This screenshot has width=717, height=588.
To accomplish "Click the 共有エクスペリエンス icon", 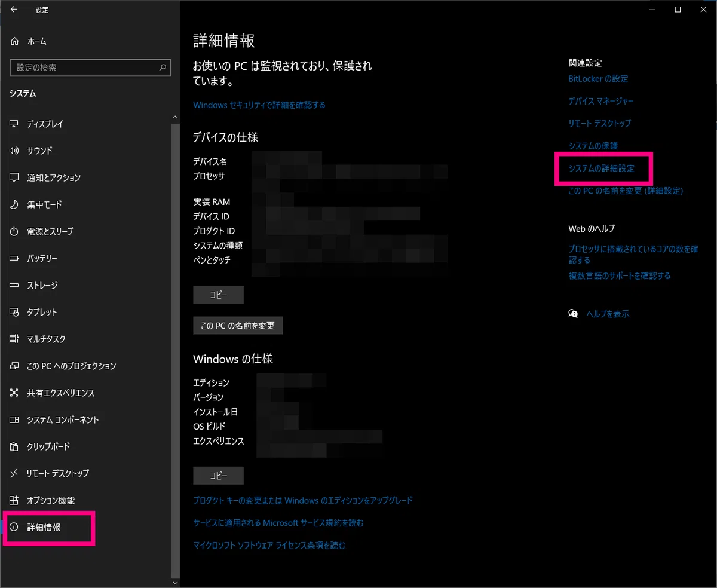I will coord(15,393).
